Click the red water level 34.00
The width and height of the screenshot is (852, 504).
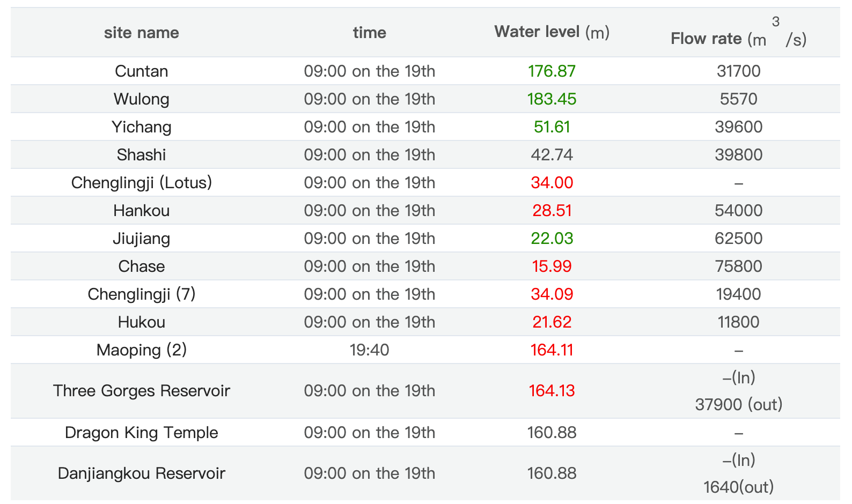pos(552,183)
